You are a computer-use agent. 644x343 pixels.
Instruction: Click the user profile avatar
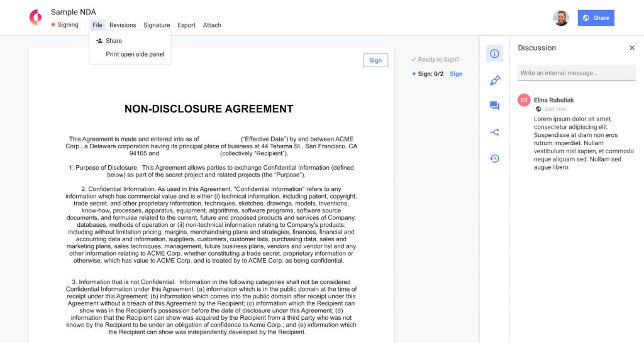tap(561, 18)
